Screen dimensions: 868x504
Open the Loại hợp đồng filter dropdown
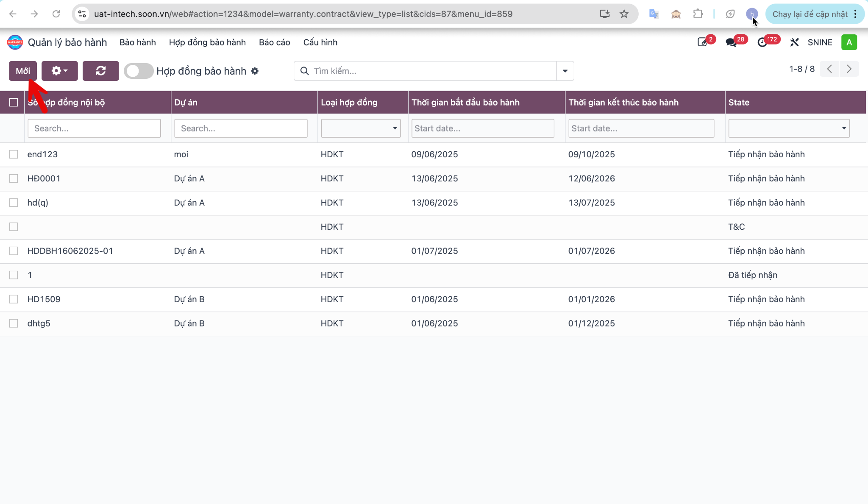point(361,128)
